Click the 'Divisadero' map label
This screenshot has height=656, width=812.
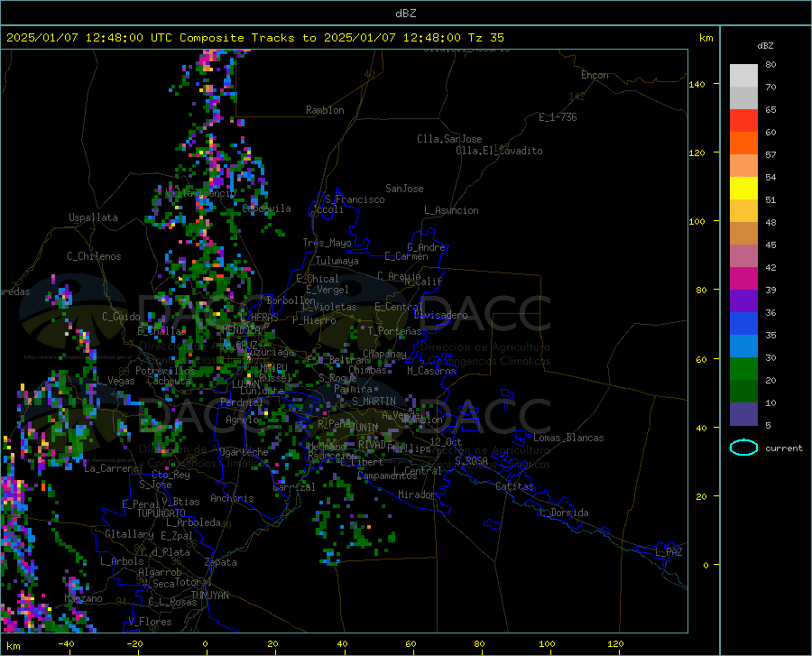tap(440, 315)
